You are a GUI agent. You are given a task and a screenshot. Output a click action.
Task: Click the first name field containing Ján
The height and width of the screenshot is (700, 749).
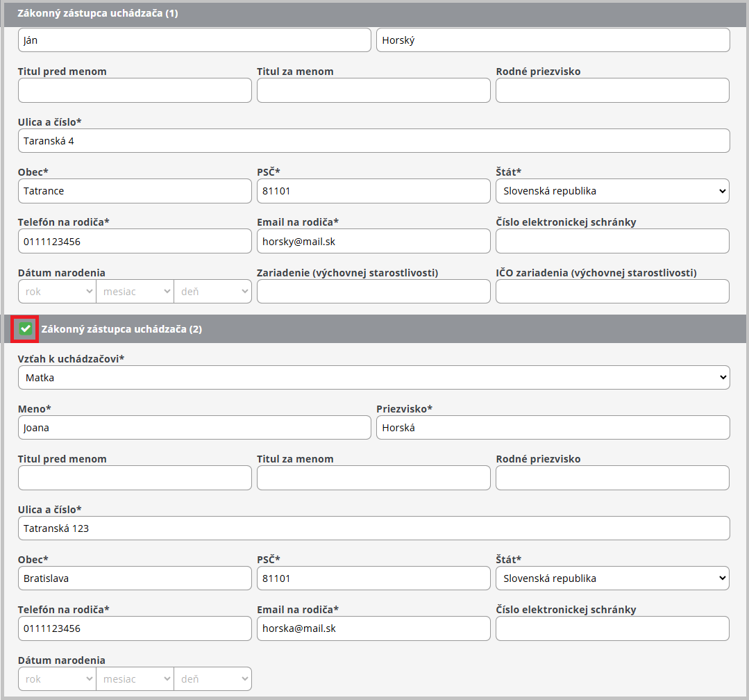tap(194, 40)
